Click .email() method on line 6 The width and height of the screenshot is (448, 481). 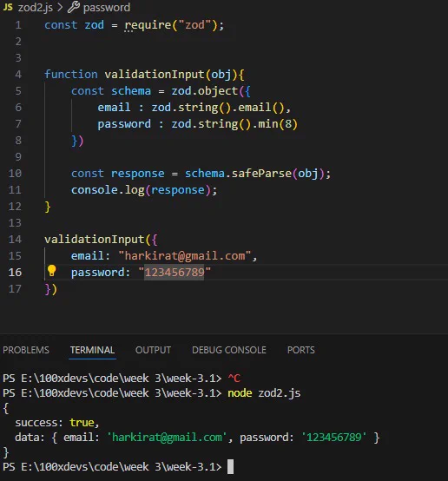pyautogui.click(x=259, y=108)
